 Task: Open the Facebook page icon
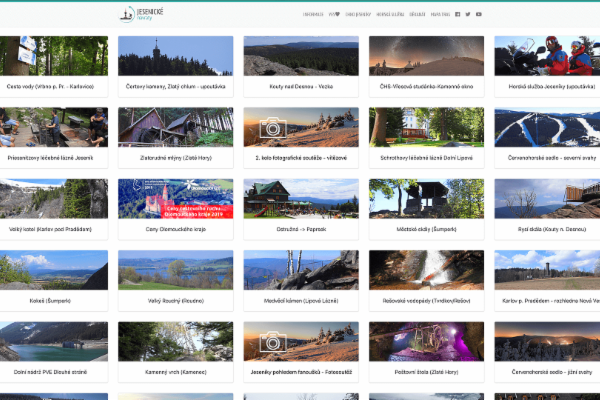[457, 14]
